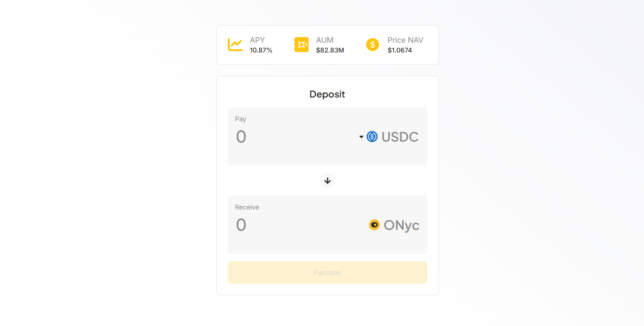This screenshot has height=326, width=644.
Task: Select the $1.0674 NAV price value
Action: pos(400,50)
